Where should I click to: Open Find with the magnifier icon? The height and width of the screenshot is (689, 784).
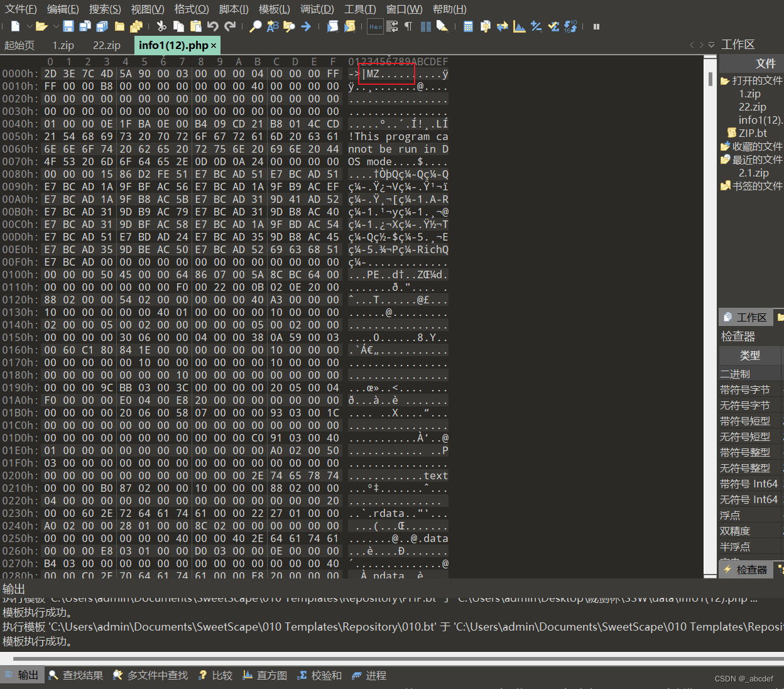pyautogui.click(x=256, y=26)
